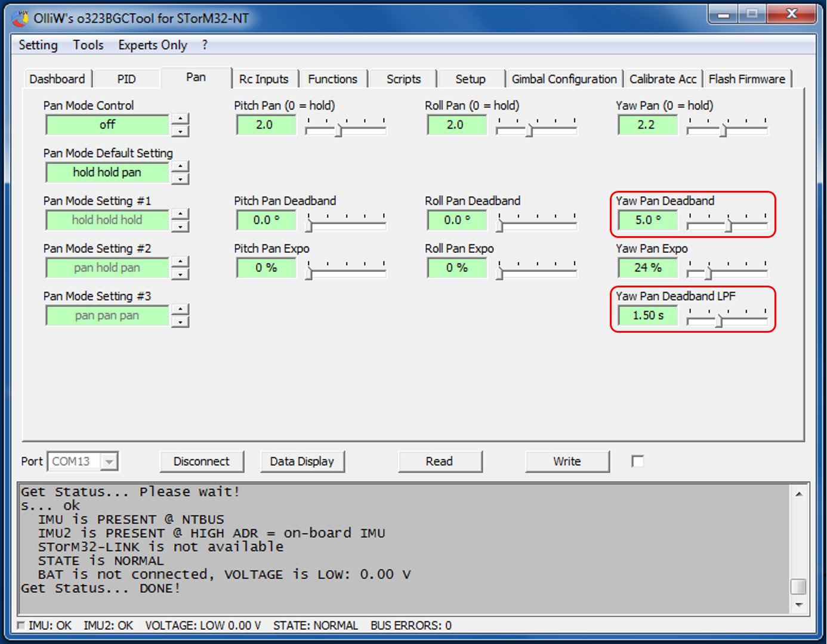This screenshot has height=644, width=827.
Task: Open the Tools menu
Action: click(88, 45)
